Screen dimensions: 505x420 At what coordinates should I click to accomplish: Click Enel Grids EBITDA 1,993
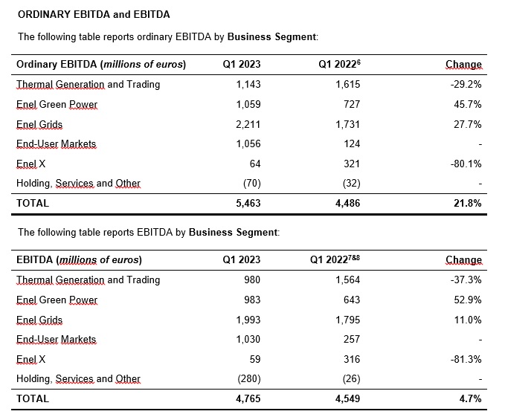click(248, 320)
